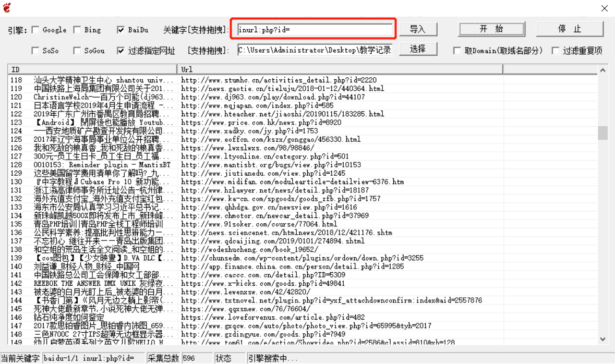
Task: Click URL www.hteacher.net/jiaoshi row 122
Action: 282,114
